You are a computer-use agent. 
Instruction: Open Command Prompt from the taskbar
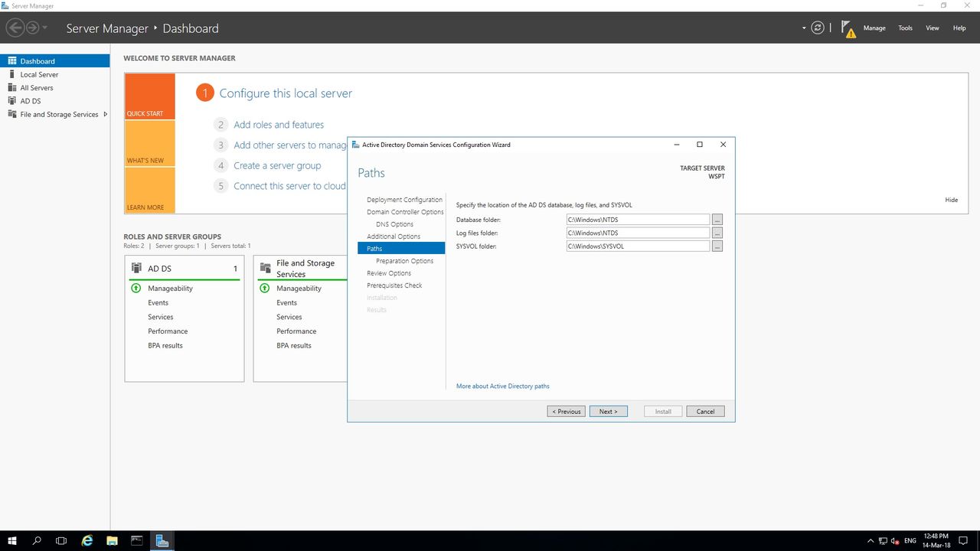tap(137, 540)
